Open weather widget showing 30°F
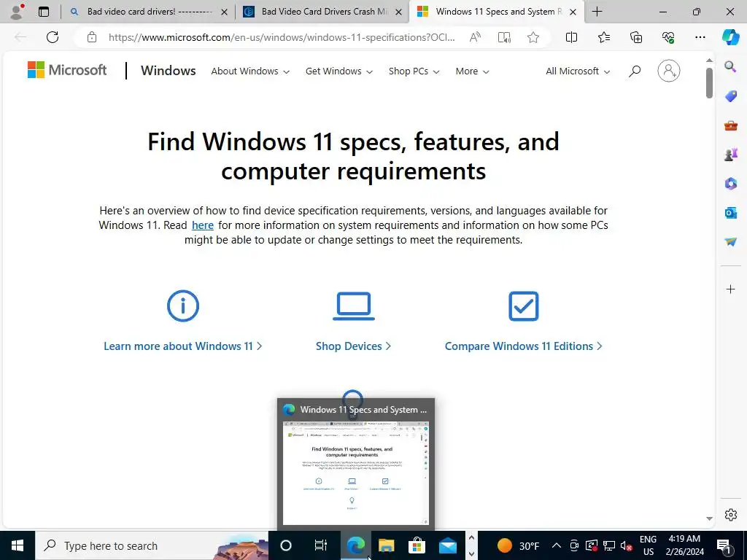The width and height of the screenshot is (747, 560). pos(518,545)
